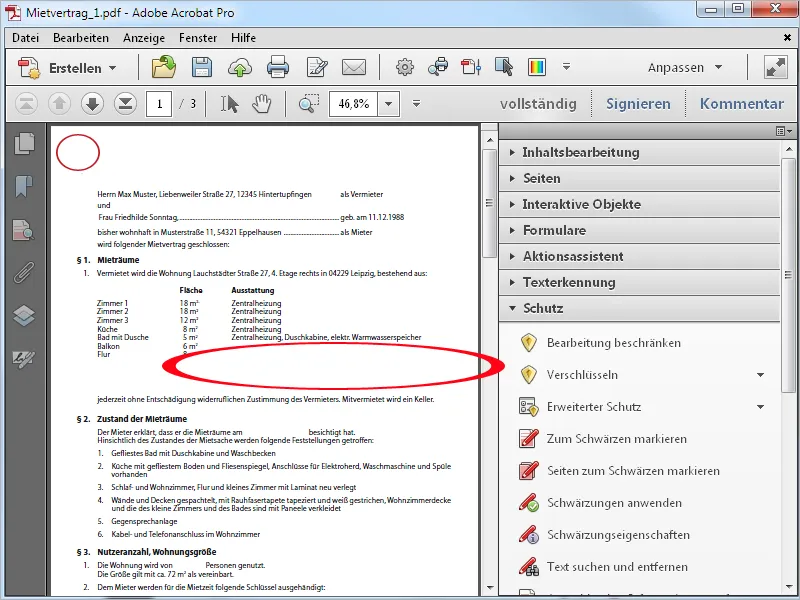The width and height of the screenshot is (800, 600).
Task: Send the file via the envelope icon
Action: pos(354,67)
